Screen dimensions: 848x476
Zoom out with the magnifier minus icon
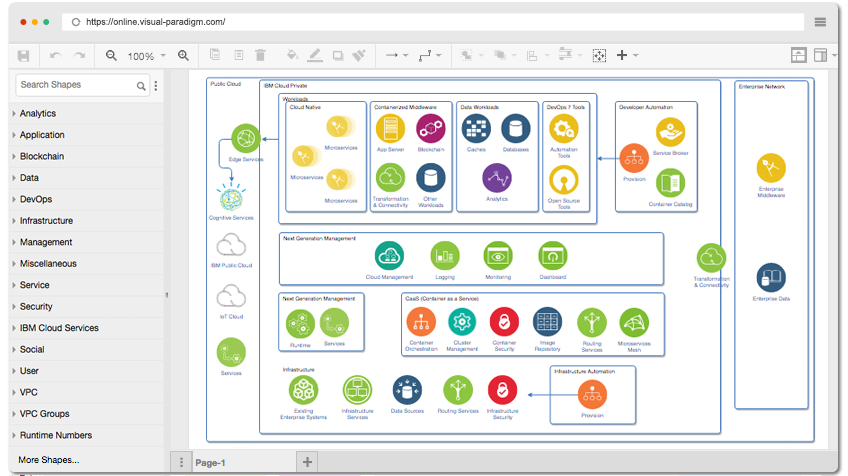(111, 55)
